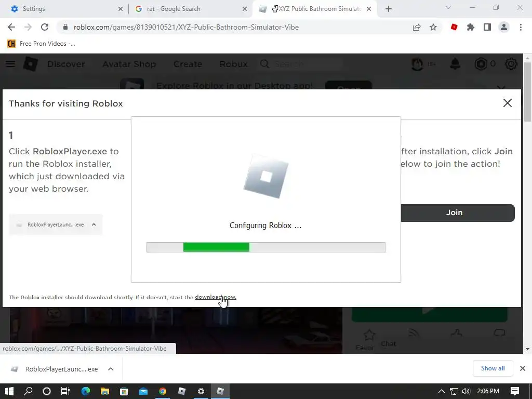Click the Roblox logo in installer window
The image size is (532, 399).
click(265, 176)
